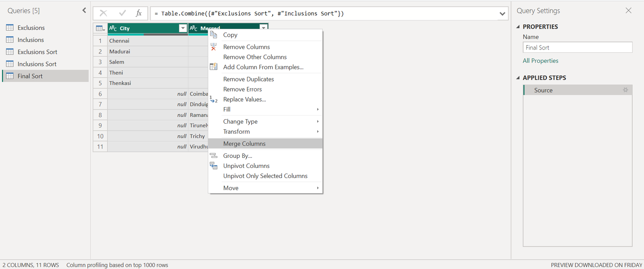Choose Remove Duplicates menu entry

[265, 79]
